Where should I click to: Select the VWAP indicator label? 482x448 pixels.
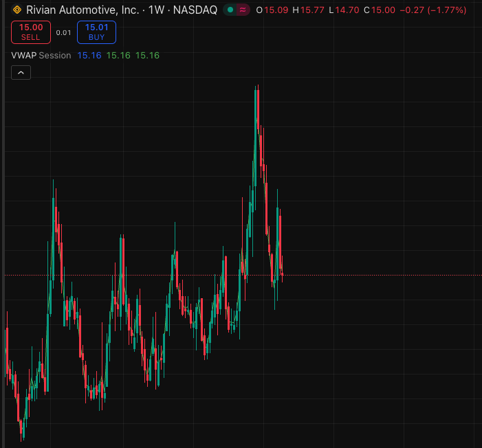23,56
